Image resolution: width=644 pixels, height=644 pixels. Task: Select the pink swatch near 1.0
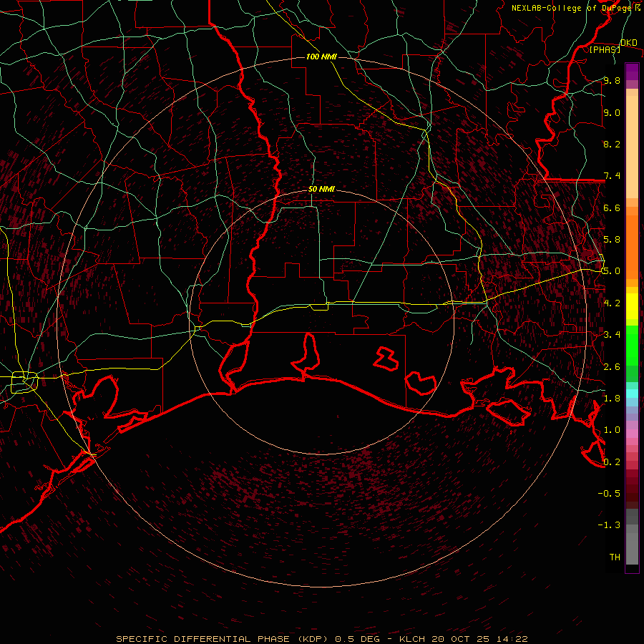click(x=632, y=434)
